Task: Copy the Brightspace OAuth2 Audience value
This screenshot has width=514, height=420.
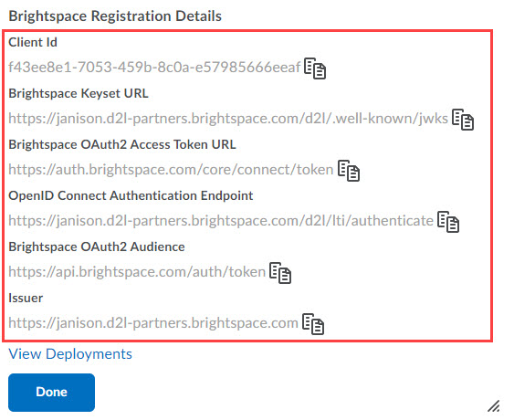Action: [x=280, y=273]
